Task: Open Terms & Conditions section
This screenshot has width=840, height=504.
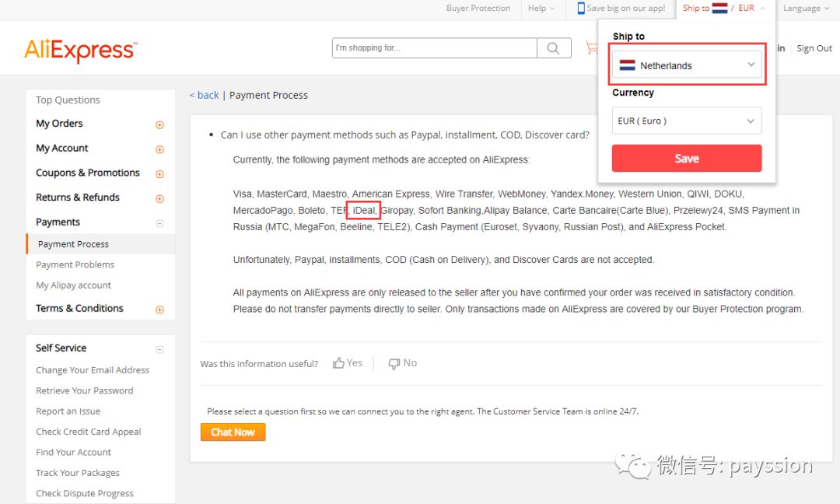Action: [79, 309]
